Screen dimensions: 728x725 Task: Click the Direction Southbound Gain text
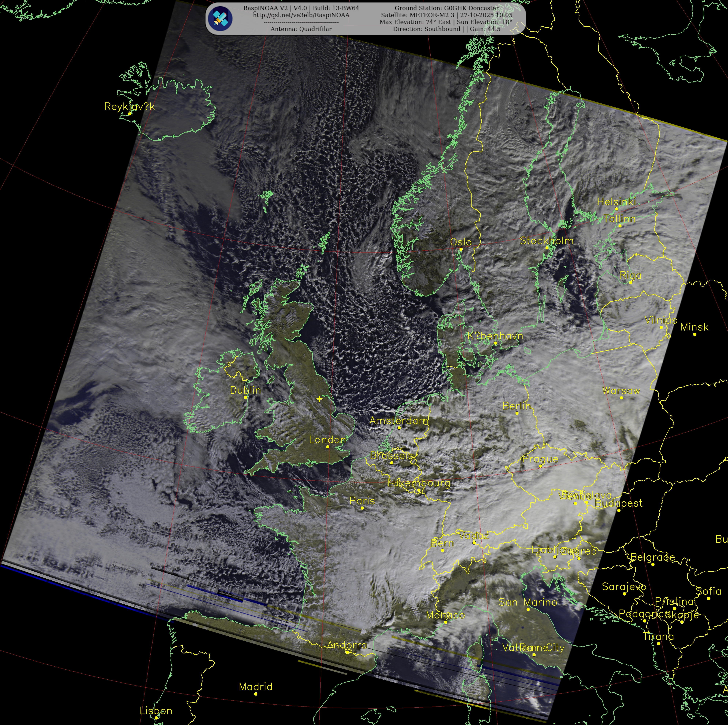(446, 29)
